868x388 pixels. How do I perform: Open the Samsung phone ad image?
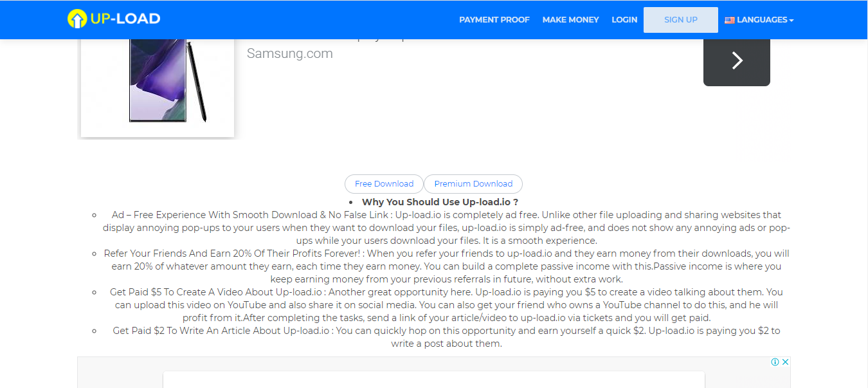coord(158,88)
